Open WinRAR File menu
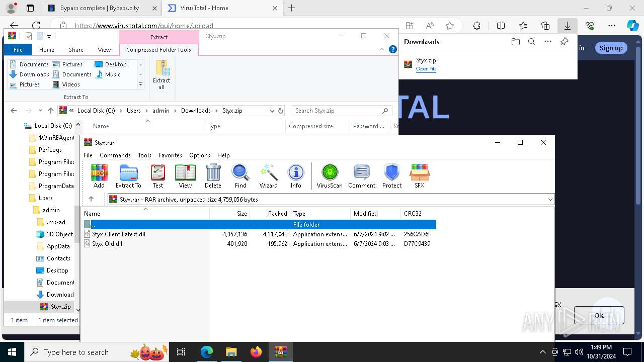 click(88, 155)
